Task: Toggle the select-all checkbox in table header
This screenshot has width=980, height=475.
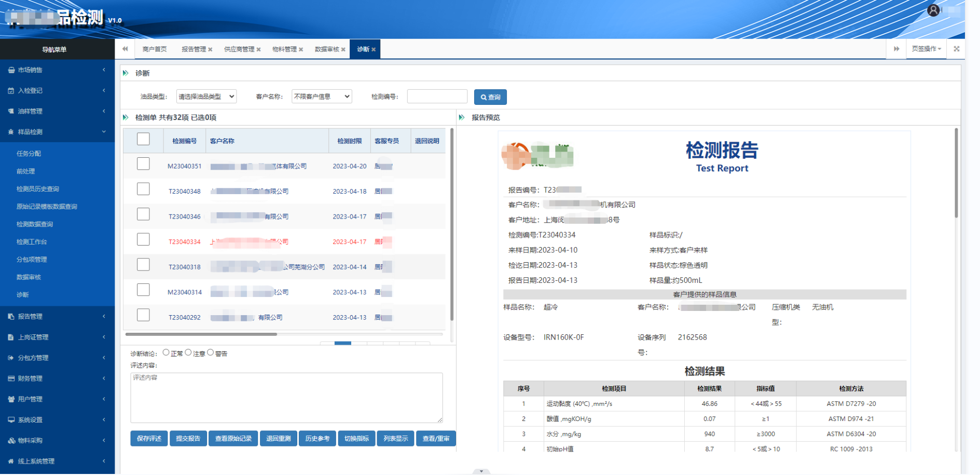Action: (x=143, y=139)
